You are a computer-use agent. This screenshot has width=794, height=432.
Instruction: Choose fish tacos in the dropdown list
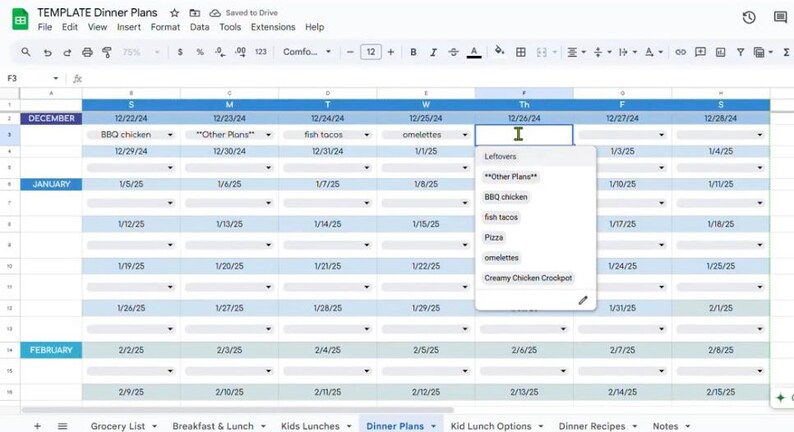click(501, 217)
